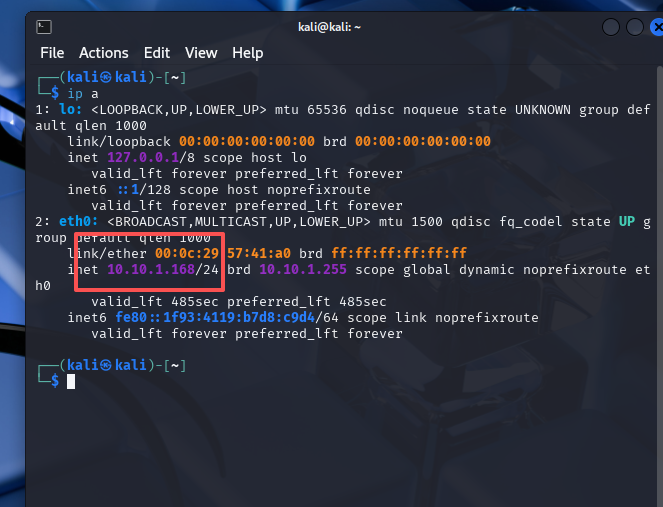
Task: Open the File menu
Action: (x=52, y=53)
